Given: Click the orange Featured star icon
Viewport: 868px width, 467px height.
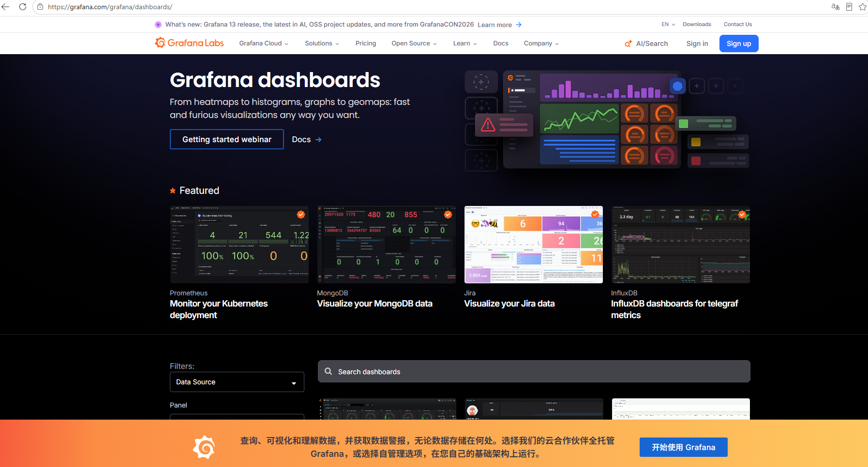Looking at the screenshot, I should [173, 190].
